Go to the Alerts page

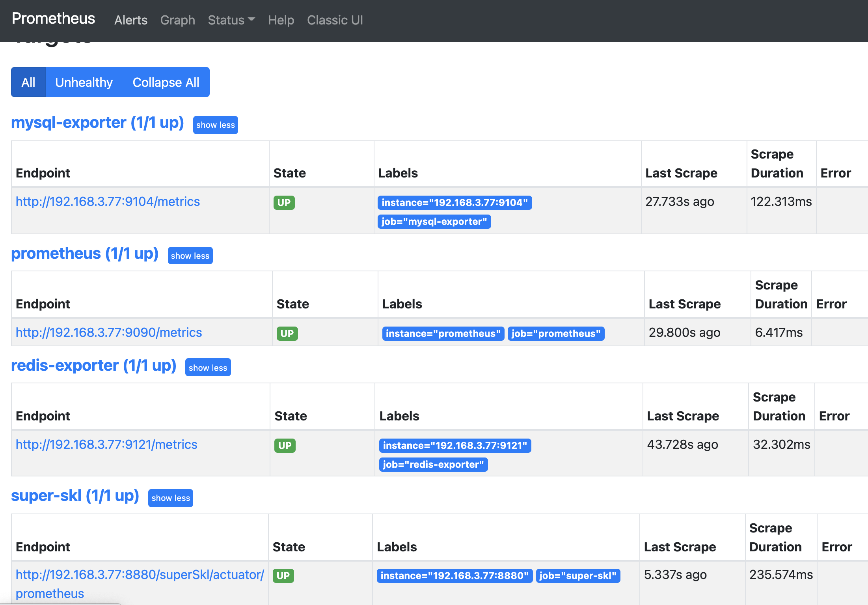click(130, 20)
